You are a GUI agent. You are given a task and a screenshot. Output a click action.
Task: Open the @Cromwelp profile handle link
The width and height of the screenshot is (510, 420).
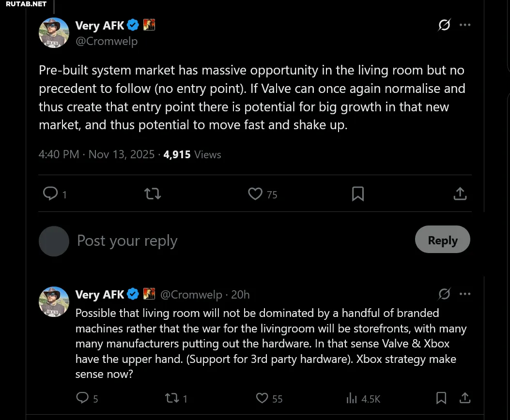point(107,42)
